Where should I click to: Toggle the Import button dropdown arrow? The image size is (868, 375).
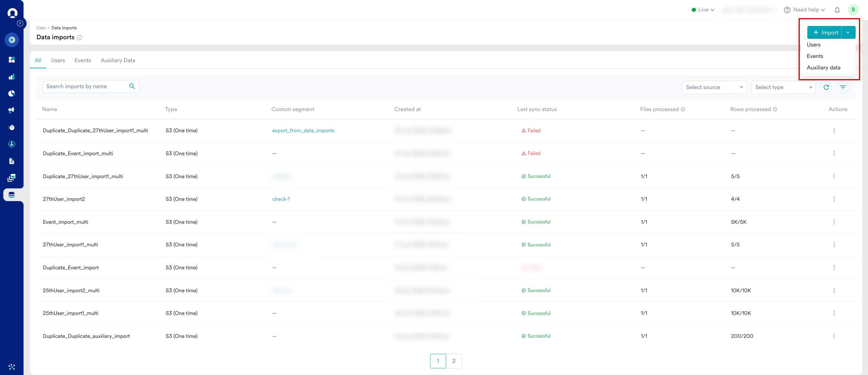click(848, 32)
